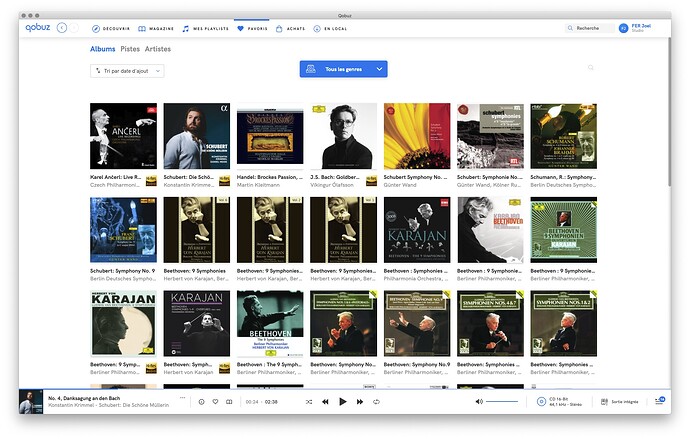This screenshot has height=439, width=690.
Task: Open the J.S. Bach Goldberg album cover
Action: pyautogui.click(x=343, y=136)
